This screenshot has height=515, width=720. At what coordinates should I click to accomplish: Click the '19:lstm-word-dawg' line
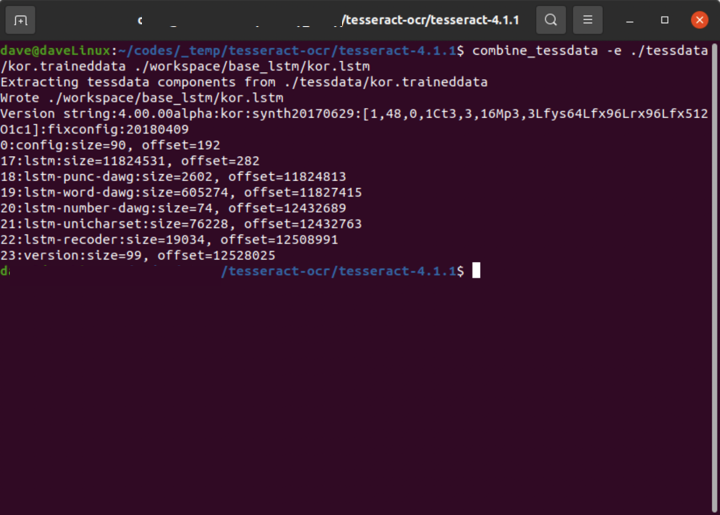coord(181,192)
